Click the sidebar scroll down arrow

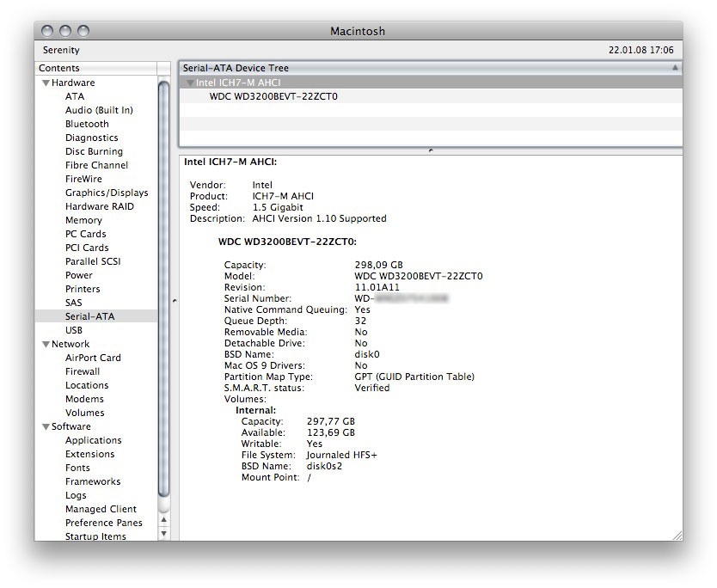tap(164, 534)
